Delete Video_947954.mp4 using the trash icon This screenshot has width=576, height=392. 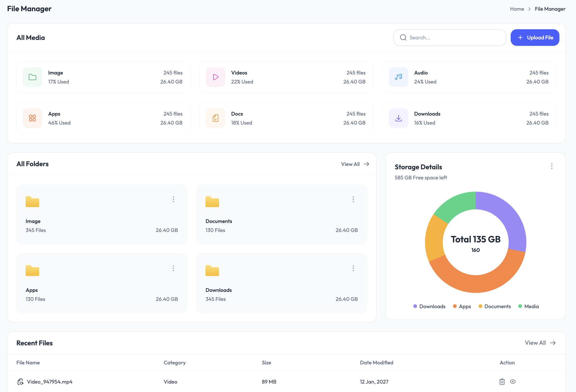[x=502, y=382]
